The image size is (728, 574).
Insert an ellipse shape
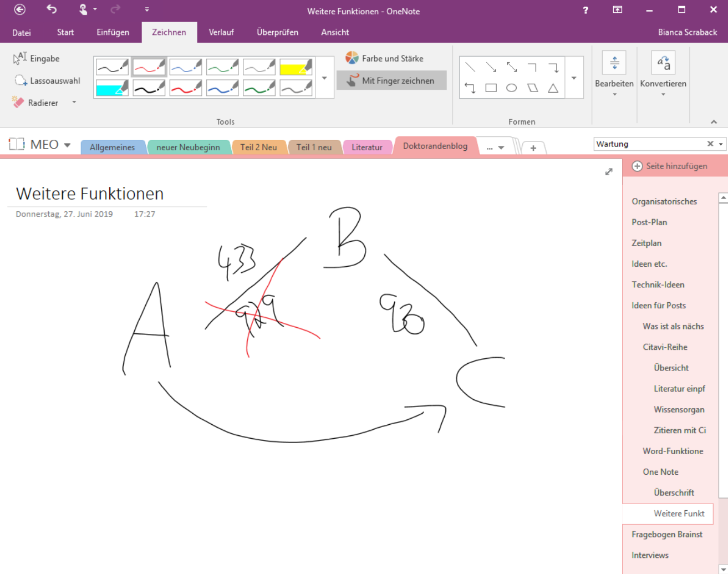[x=511, y=88]
